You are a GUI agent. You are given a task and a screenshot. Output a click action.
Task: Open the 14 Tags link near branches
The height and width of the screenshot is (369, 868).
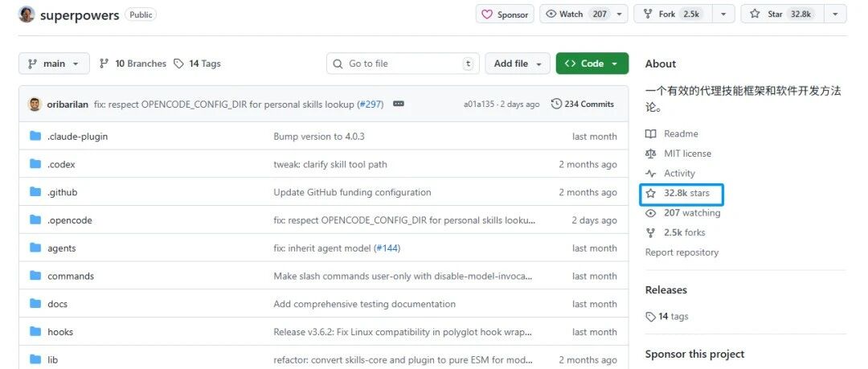(x=197, y=64)
